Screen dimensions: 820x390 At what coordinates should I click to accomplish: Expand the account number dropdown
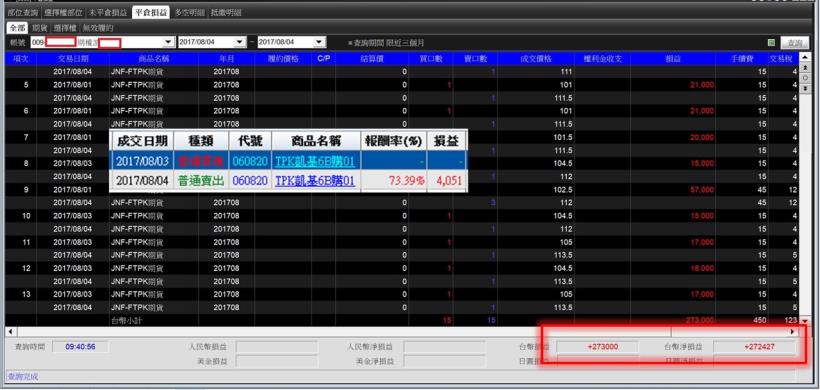[x=168, y=42]
